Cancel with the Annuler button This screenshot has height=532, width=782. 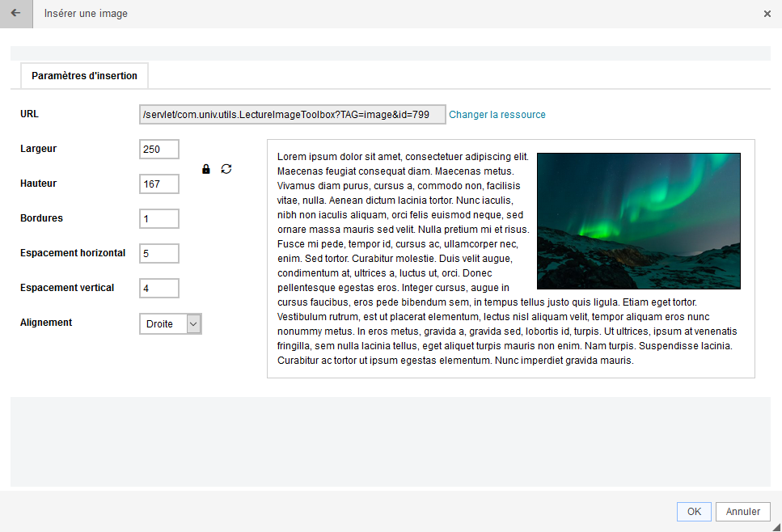click(x=742, y=512)
